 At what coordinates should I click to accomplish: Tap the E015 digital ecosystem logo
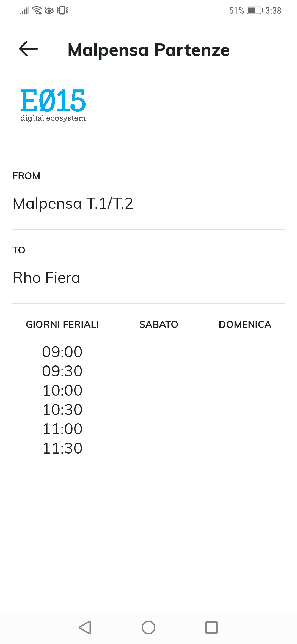[53, 105]
